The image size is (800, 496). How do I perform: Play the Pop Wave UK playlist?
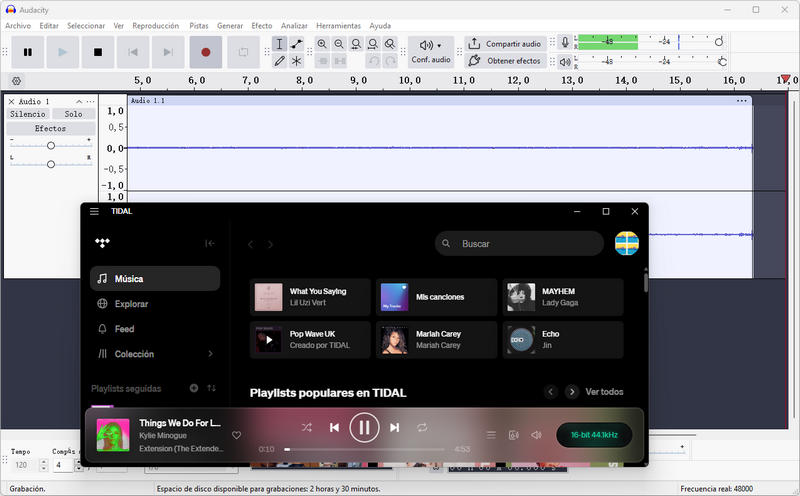tap(269, 340)
